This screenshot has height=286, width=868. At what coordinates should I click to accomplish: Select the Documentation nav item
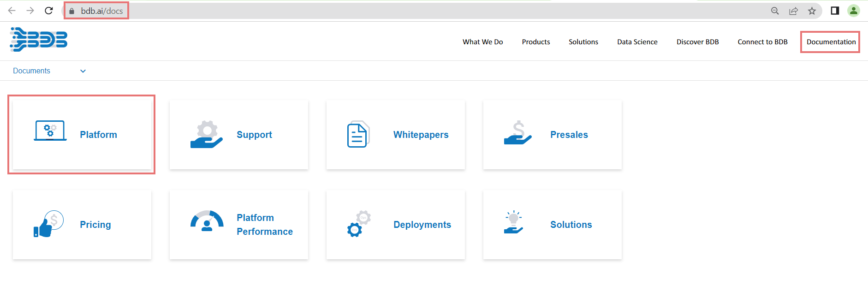point(831,42)
